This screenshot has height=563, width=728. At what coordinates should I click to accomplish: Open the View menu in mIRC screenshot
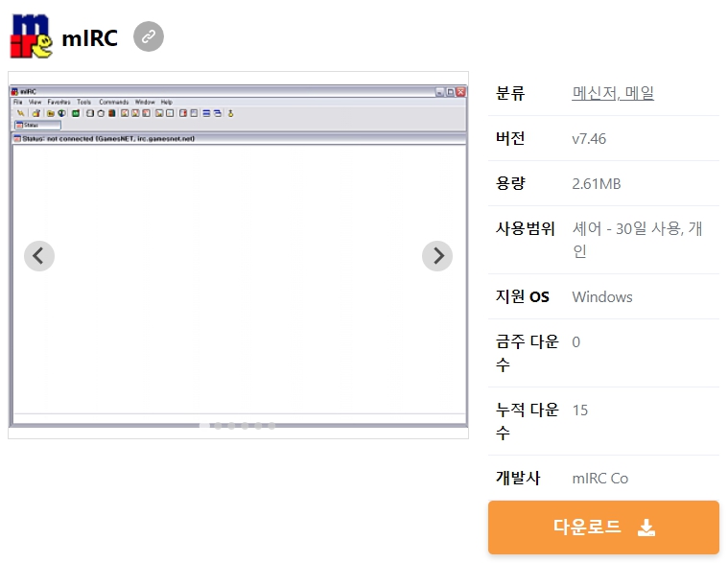click(x=35, y=102)
